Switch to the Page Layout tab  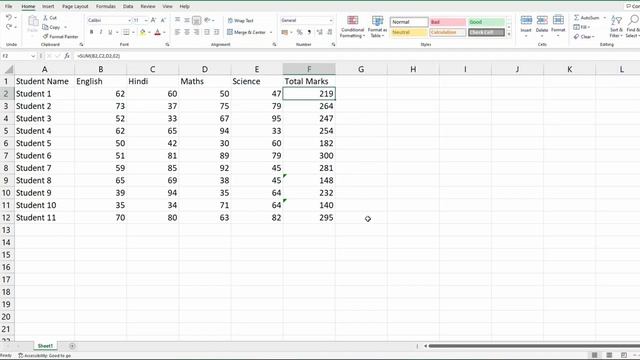click(x=75, y=7)
